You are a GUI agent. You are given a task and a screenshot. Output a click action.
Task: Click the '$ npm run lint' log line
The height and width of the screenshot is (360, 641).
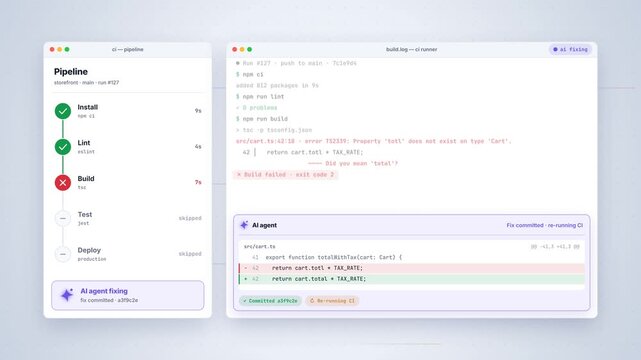[260, 96]
